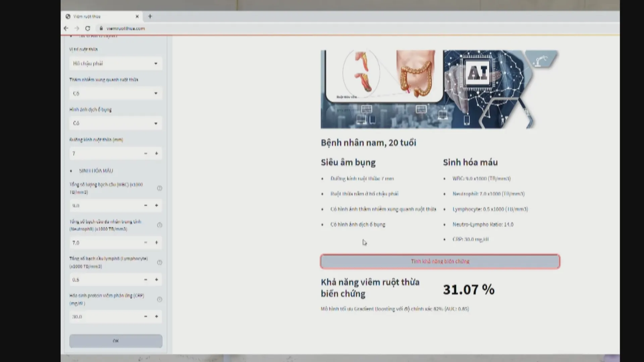Open the Hình ảnh dịch ổ bụng dropdown
This screenshot has width=644, height=362.
116,123
